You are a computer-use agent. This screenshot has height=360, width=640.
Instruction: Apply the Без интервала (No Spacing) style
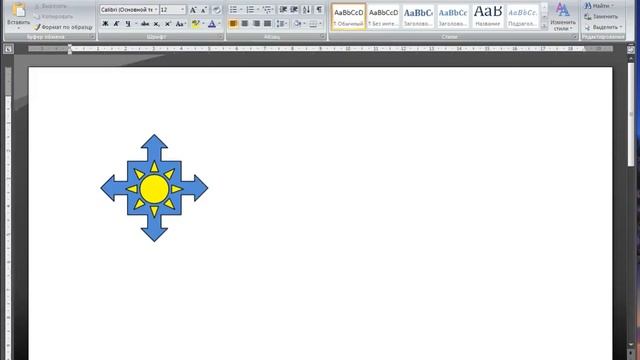click(383, 17)
